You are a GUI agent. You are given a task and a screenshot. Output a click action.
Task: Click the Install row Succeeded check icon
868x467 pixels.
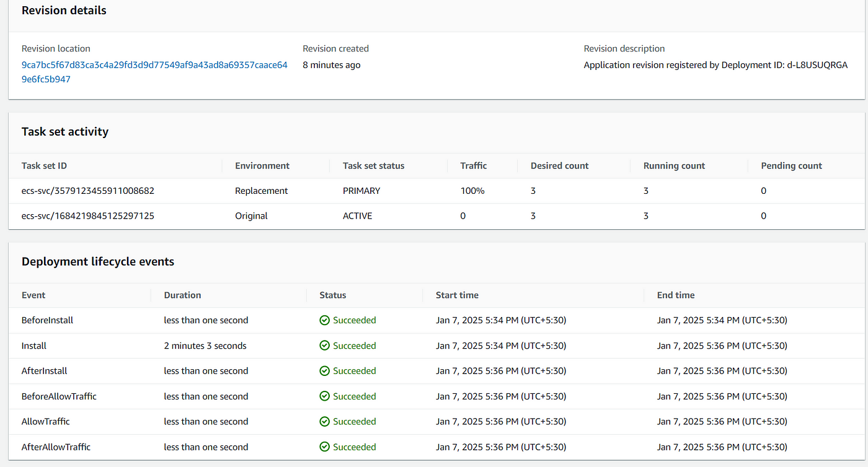click(x=324, y=346)
